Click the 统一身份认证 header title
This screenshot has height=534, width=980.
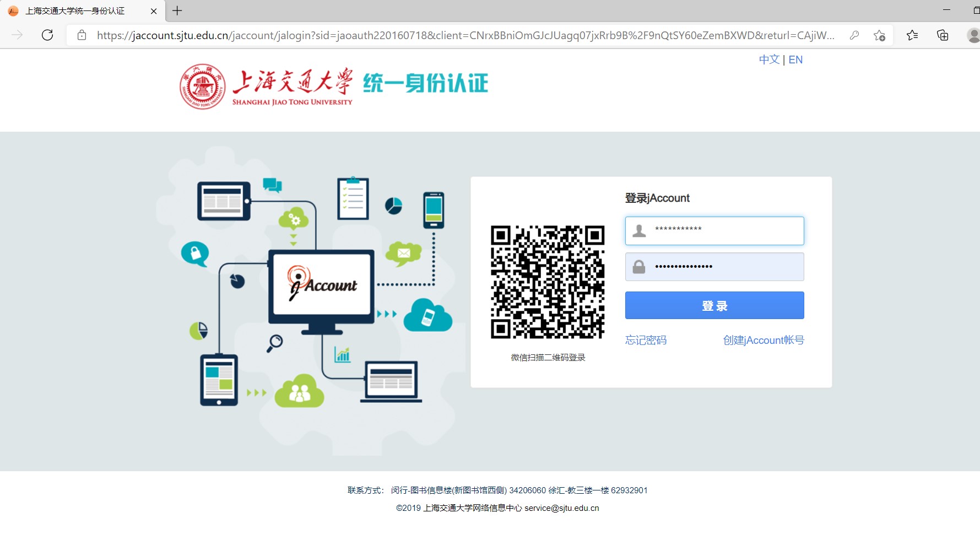pyautogui.click(x=425, y=83)
